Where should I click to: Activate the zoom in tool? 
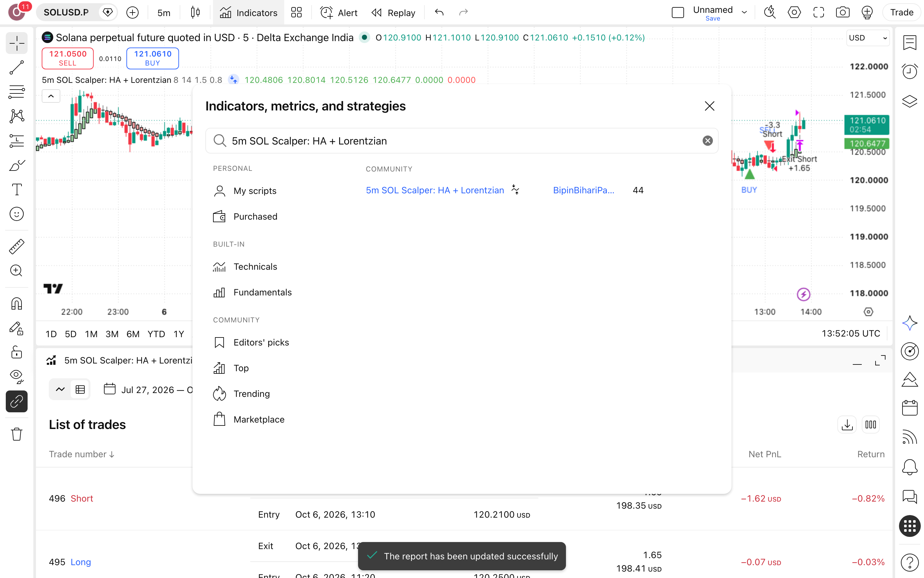coord(16,271)
